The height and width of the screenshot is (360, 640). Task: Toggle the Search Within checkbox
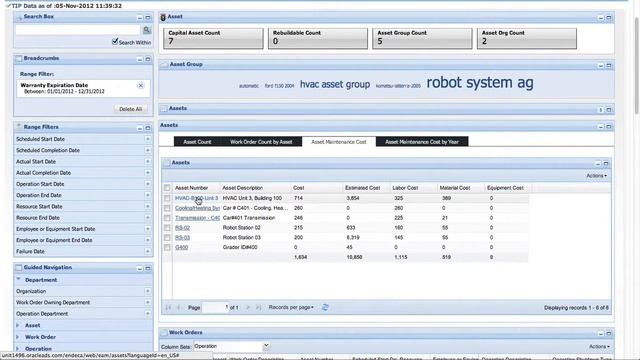click(115, 42)
